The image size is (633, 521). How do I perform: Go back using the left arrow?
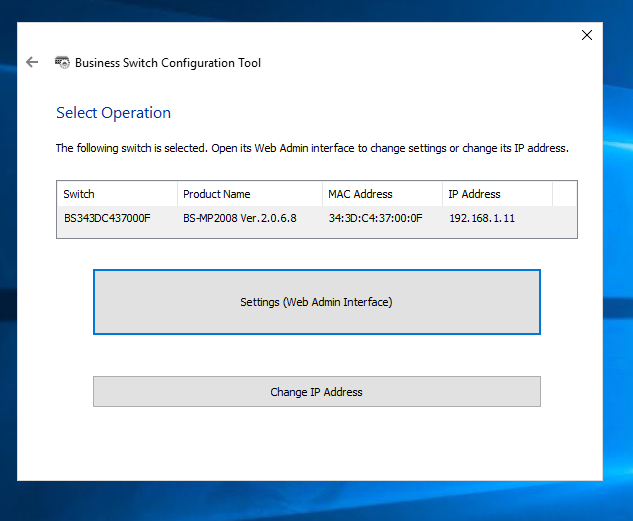coord(31,62)
